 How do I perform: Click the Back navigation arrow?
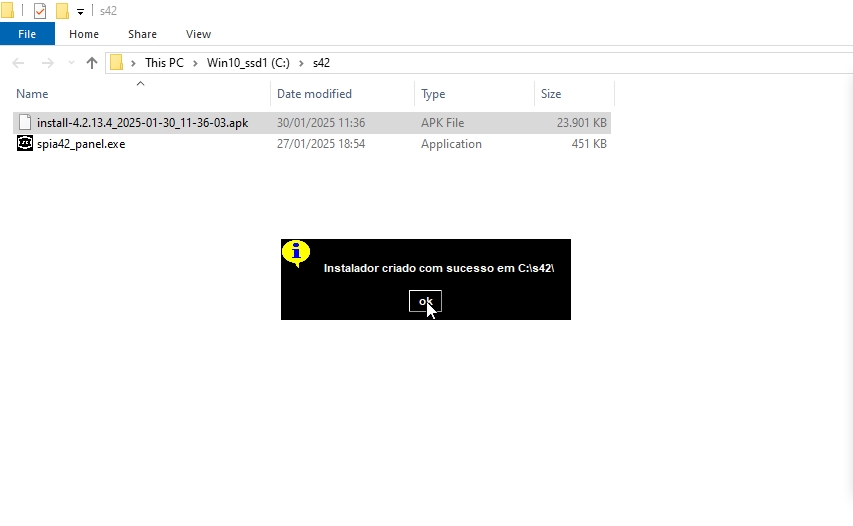coord(18,63)
